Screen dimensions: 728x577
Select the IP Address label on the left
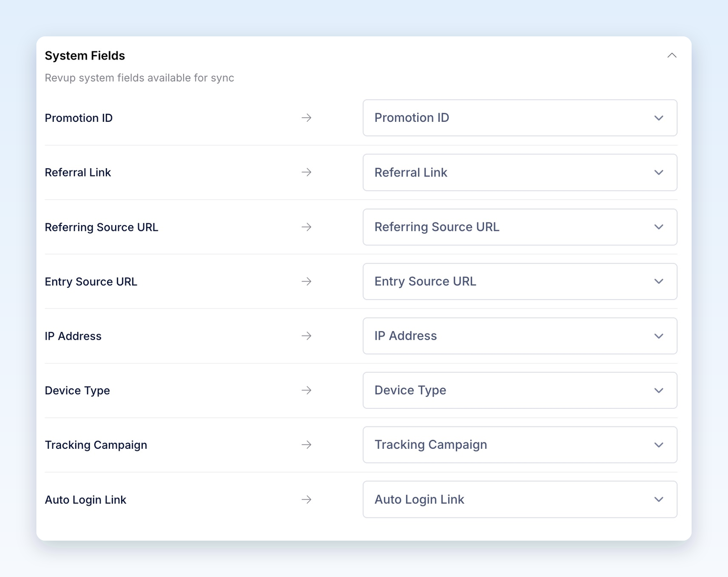[x=73, y=336]
